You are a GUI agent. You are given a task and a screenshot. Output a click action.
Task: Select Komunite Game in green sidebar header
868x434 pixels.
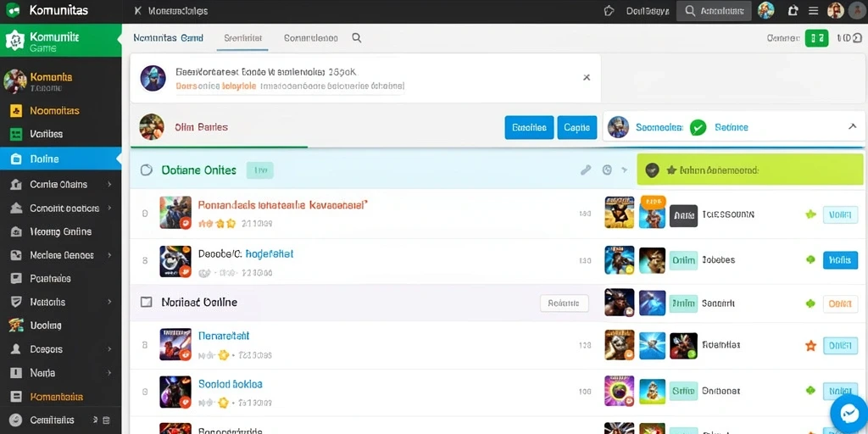[x=61, y=41]
